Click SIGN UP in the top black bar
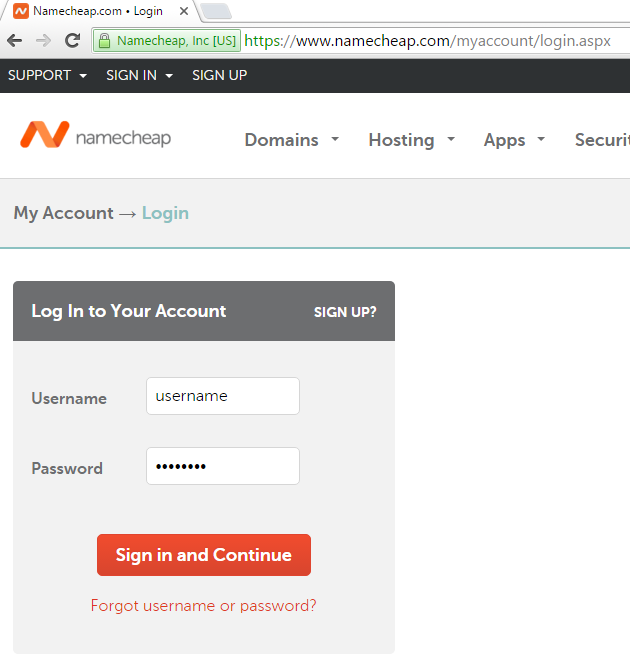 tap(219, 75)
